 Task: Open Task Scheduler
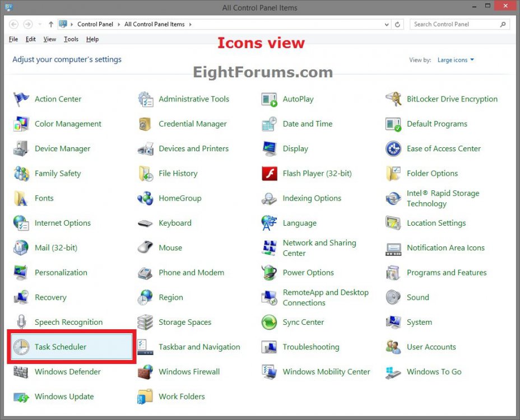tap(62, 347)
